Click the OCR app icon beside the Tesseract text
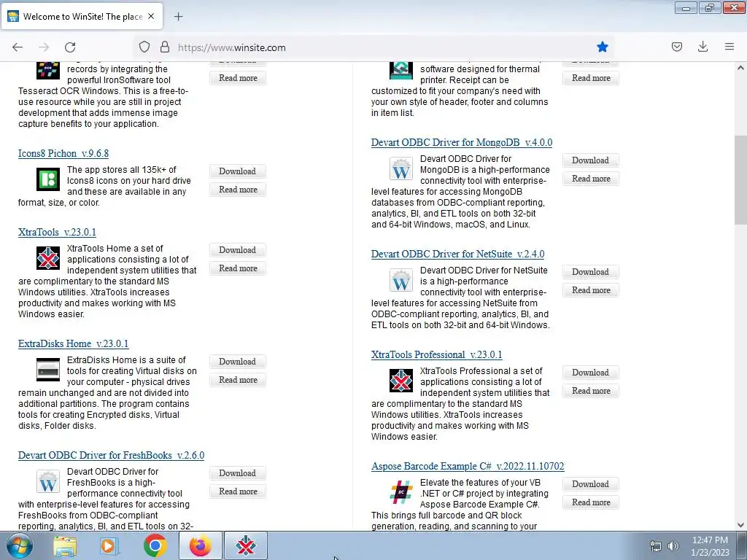Screen dimensions: 747x560 48,71
